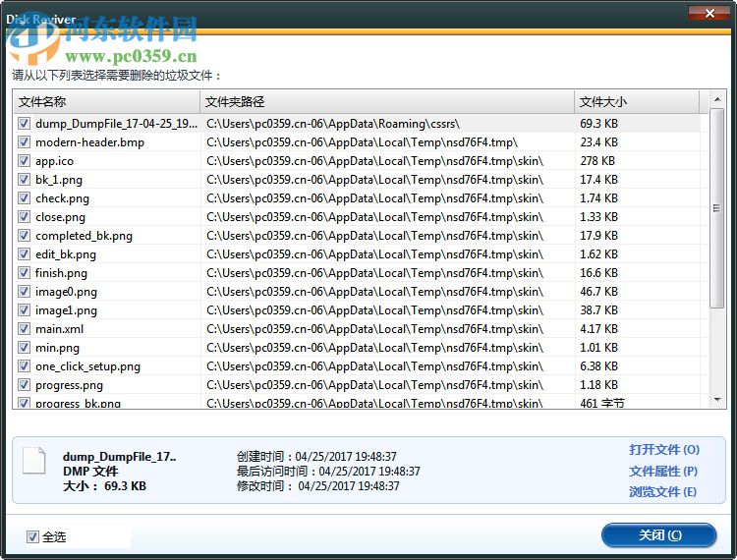Toggle the modern-header.bmp checkbox
Screen dimensions: 737x560
(x=24, y=141)
